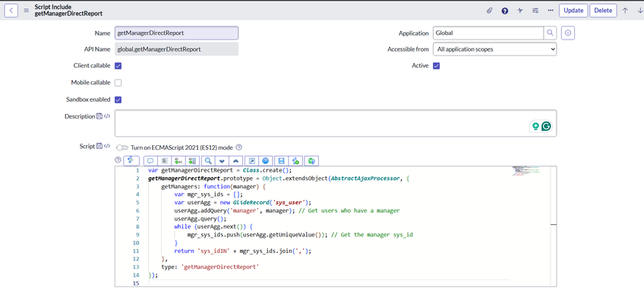The image size is (644, 294).
Task: Click line containing userAgg.addQuery manager
Action: click(x=286, y=210)
